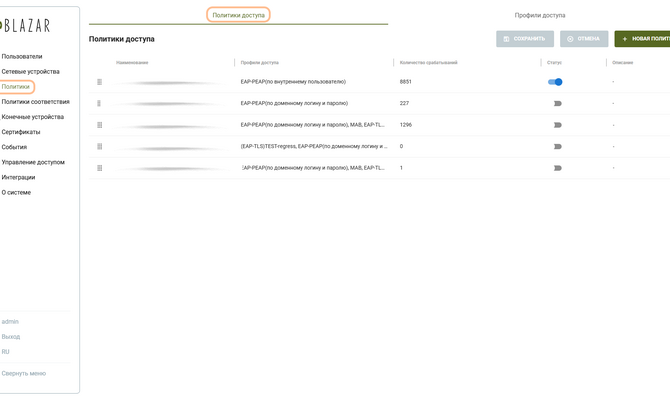Select the (EAP-TLS)TEST-regress profile cell
Screen dimensions: 670x400
[314, 146]
